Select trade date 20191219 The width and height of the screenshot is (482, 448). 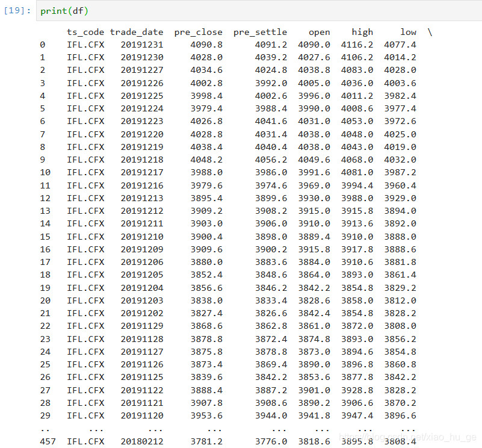142,147
